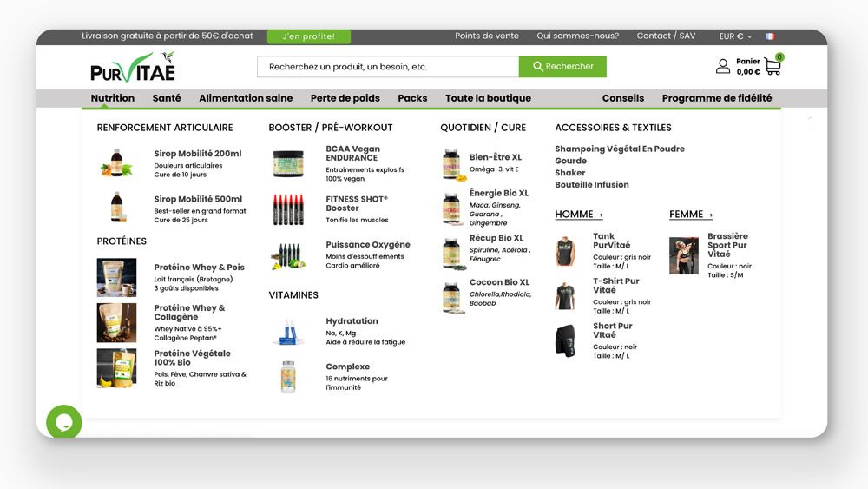Click the Brassière Sport photo
The image size is (868, 489).
[684, 256]
